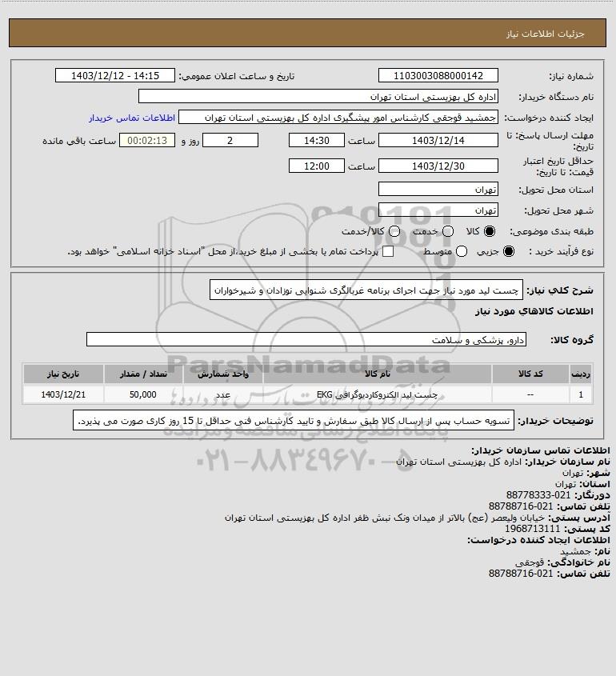
Task: Select the EKG chest lead table row
Action: (x=307, y=394)
